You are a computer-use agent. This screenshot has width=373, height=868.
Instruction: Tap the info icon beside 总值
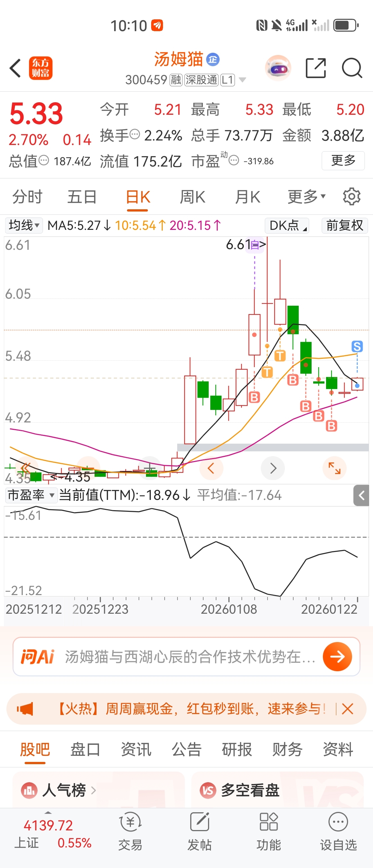point(44,160)
